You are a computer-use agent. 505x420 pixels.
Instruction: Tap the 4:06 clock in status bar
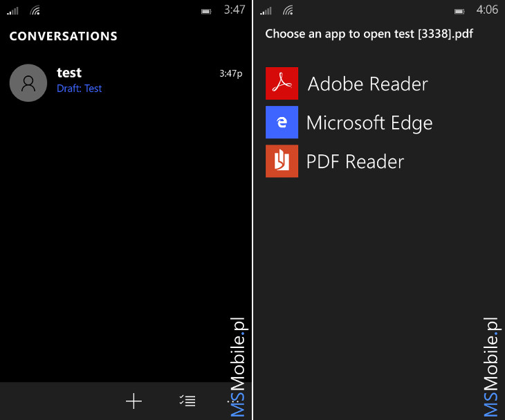[x=487, y=10]
